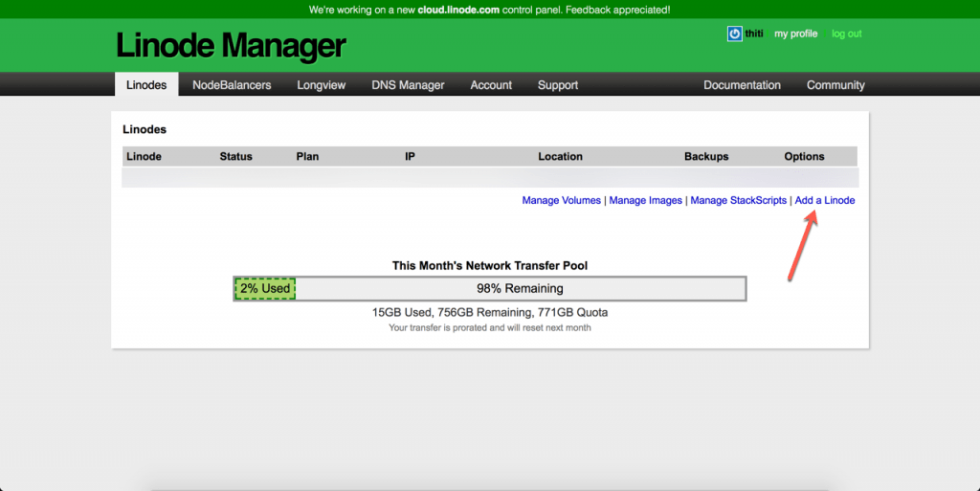Open the Manage Images link
The image size is (980, 491).
(645, 200)
